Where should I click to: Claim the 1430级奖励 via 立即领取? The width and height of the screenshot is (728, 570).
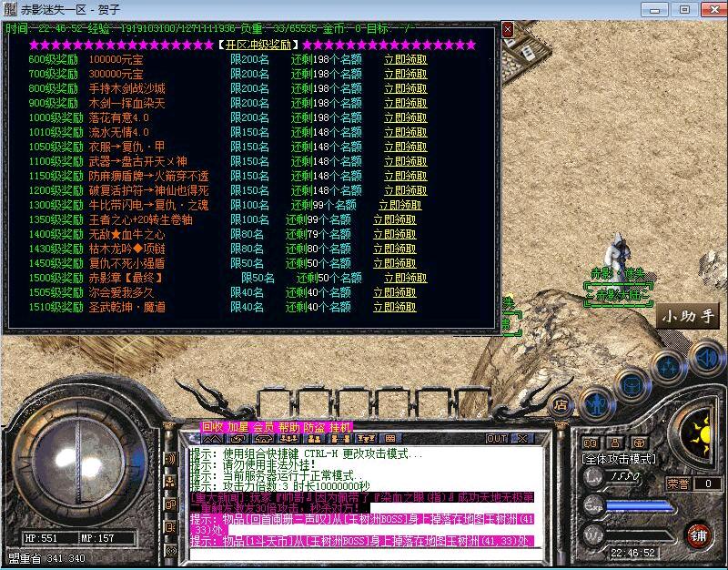pyautogui.click(x=395, y=249)
